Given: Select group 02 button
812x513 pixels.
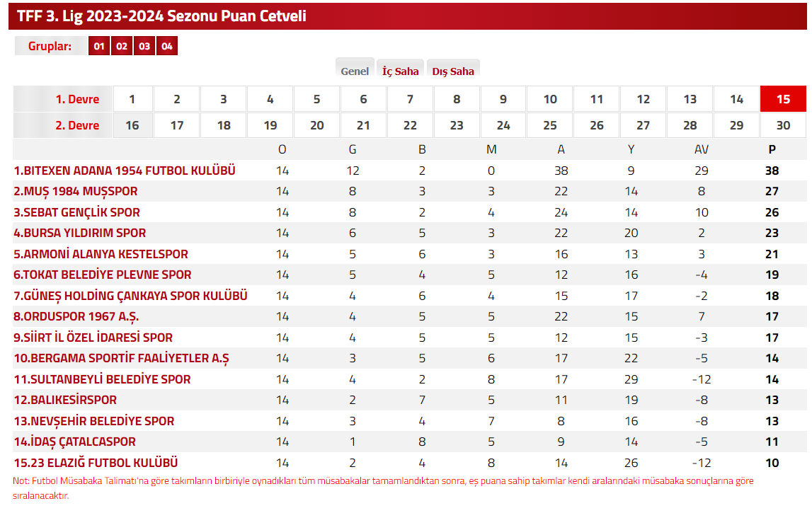Looking at the screenshot, I should [122, 46].
